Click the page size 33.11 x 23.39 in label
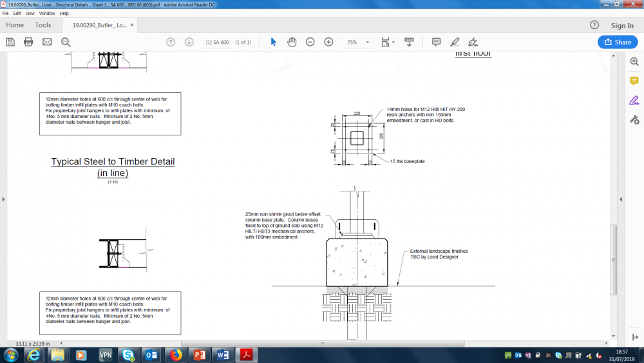The height and width of the screenshot is (363, 644). tap(32, 344)
